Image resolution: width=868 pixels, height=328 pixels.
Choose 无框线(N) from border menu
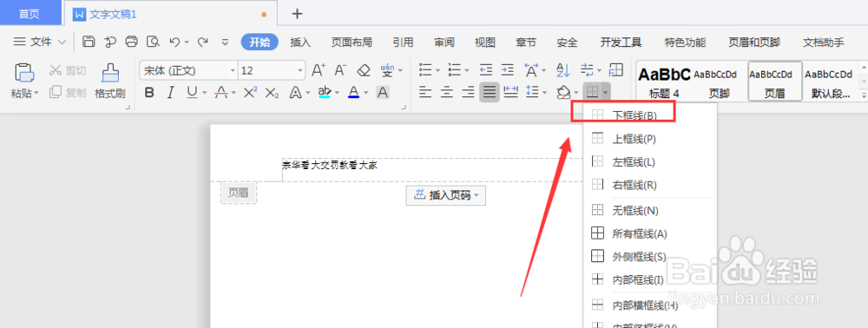pyautogui.click(x=650, y=210)
